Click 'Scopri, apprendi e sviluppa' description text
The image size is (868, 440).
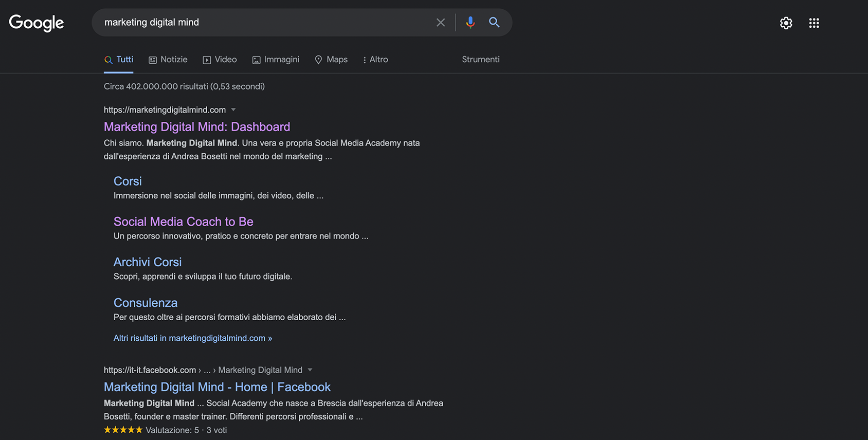pyautogui.click(x=203, y=277)
